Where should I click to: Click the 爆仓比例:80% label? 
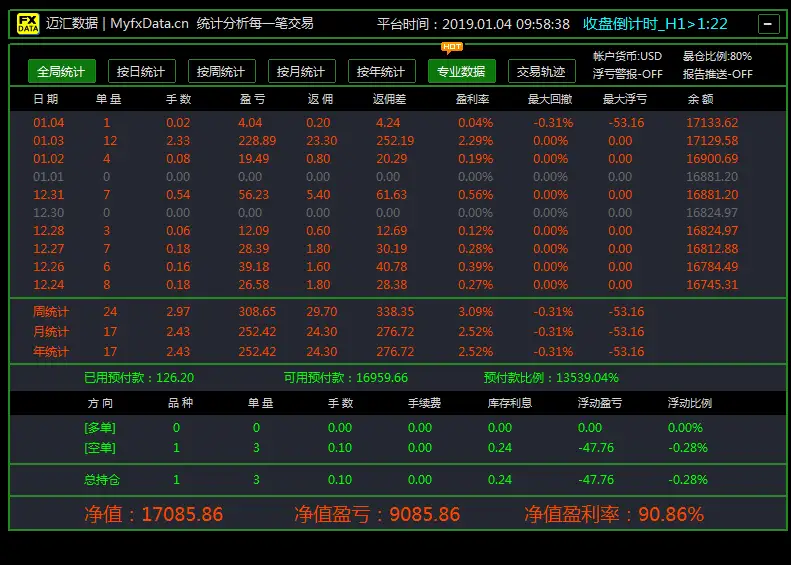click(x=717, y=56)
